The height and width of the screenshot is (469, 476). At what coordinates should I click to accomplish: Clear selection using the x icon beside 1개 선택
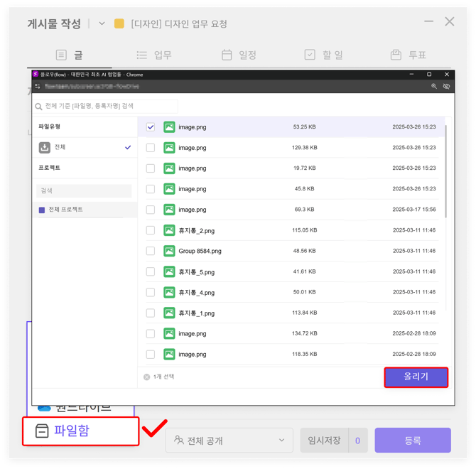pos(147,377)
